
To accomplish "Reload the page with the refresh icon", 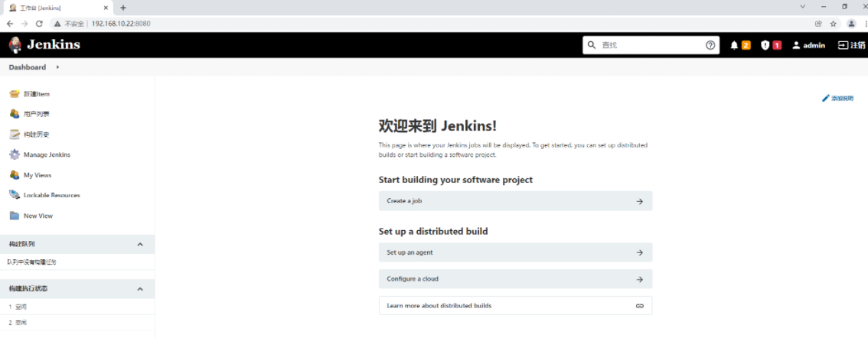I will [39, 24].
